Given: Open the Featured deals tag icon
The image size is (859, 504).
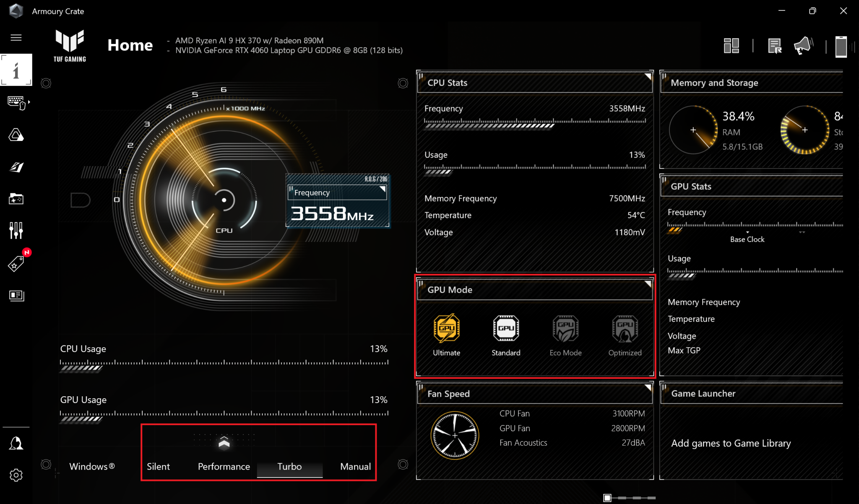Looking at the screenshot, I should pos(16,264).
